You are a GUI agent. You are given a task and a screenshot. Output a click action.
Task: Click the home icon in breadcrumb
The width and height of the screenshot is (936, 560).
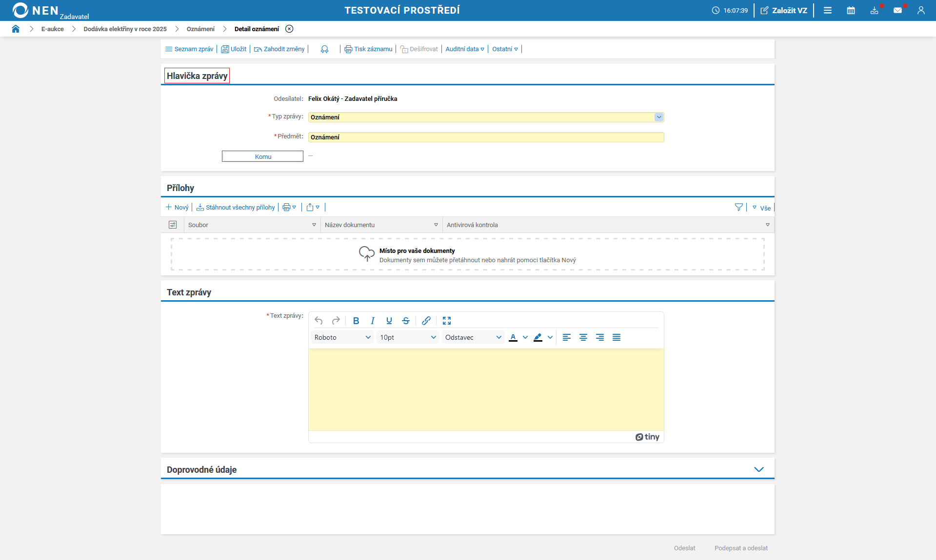point(16,29)
